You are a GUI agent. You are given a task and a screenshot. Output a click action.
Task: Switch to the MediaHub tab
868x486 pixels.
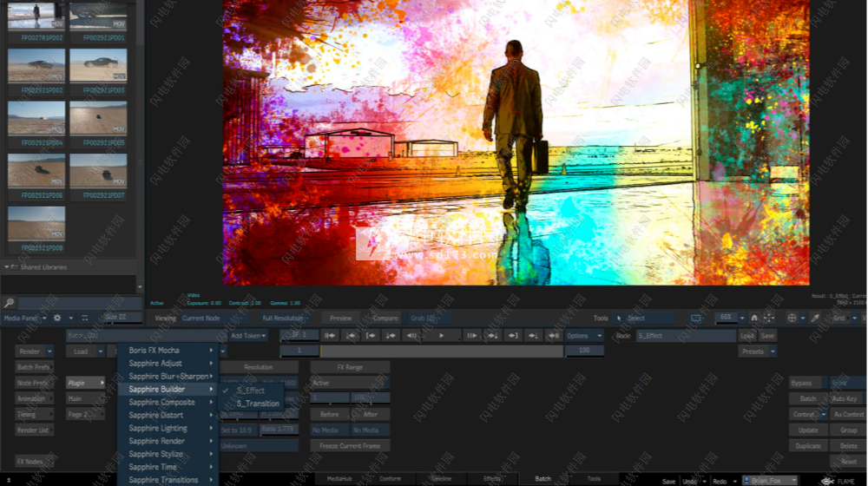(339, 479)
